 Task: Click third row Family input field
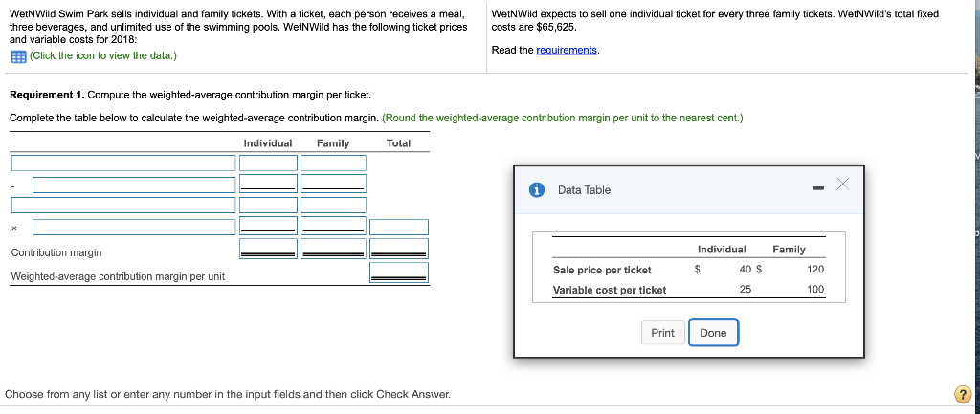[333, 206]
